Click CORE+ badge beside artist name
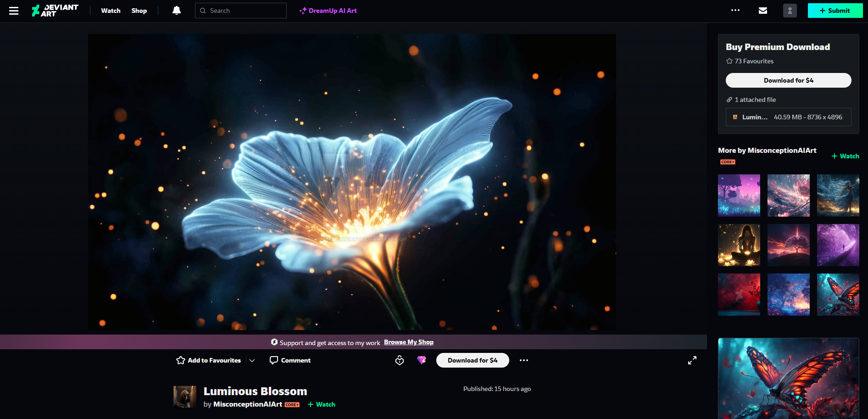868x419 pixels. click(x=292, y=405)
